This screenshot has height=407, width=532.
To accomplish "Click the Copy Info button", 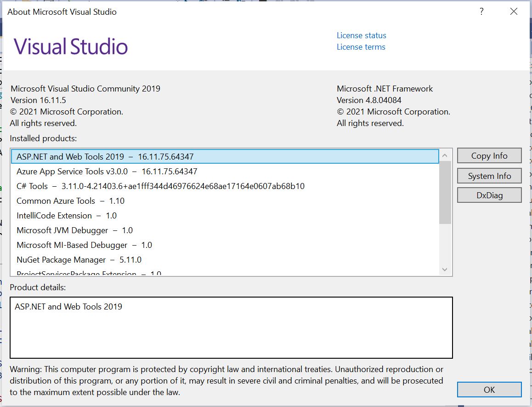I will pyautogui.click(x=489, y=155).
